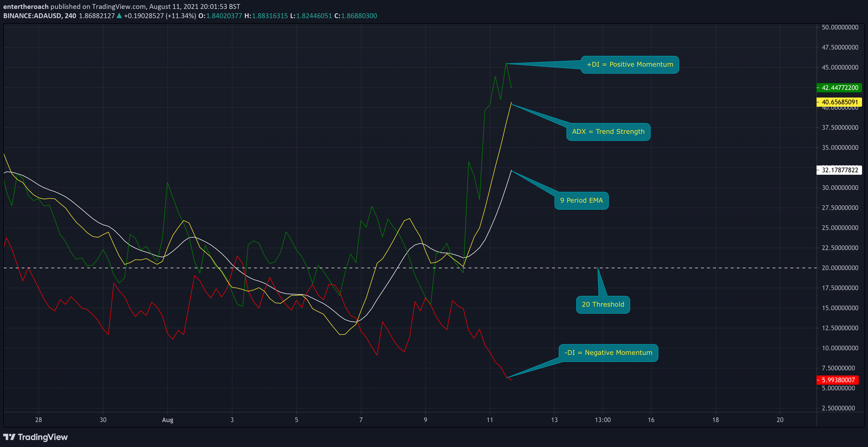Click the date label 16 on axis

(x=651, y=420)
